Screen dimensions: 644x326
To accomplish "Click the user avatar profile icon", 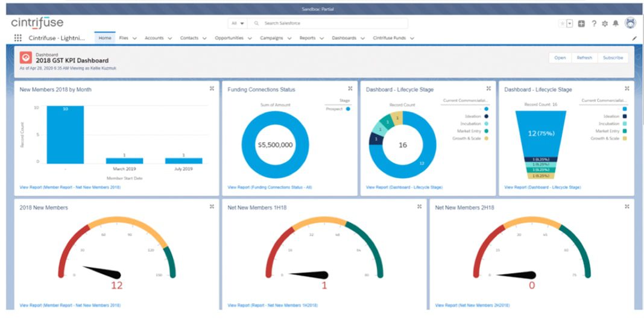I will click(x=630, y=23).
